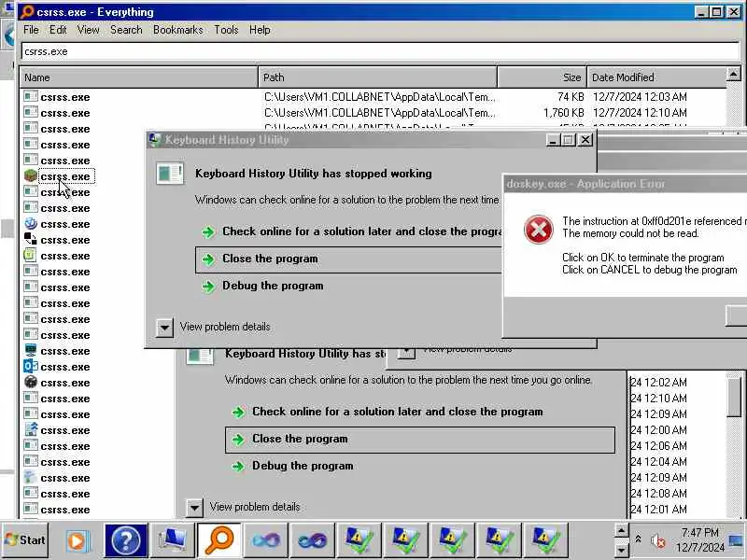This screenshot has height=560, width=747.
Task: Click the date entry ending '12:01 AM'
Action: (x=658, y=509)
